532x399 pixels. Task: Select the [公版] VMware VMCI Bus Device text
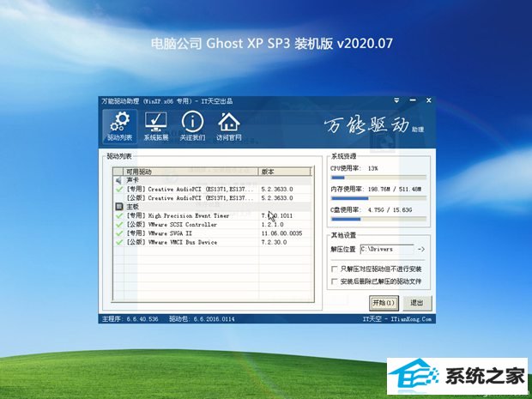(x=172, y=242)
